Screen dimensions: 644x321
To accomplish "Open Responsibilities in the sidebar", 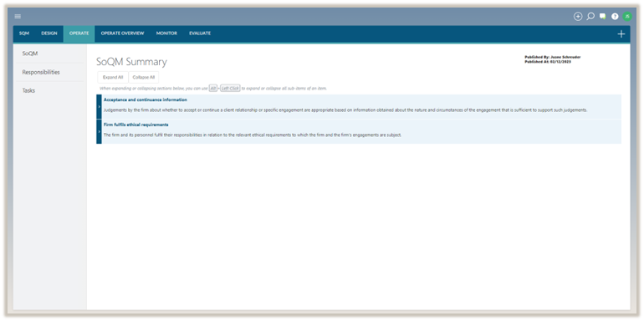I will coord(41,72).
